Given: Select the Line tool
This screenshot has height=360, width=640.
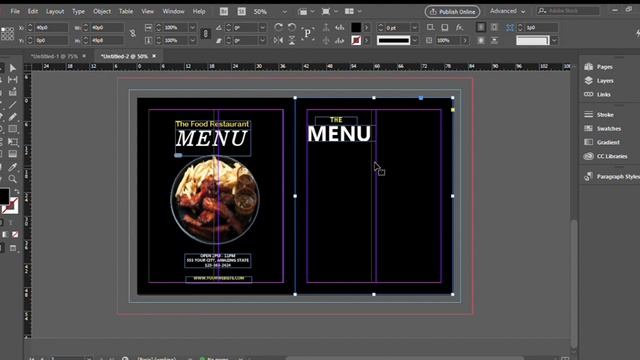Looking at the screenshot, I should coord(13,105).
